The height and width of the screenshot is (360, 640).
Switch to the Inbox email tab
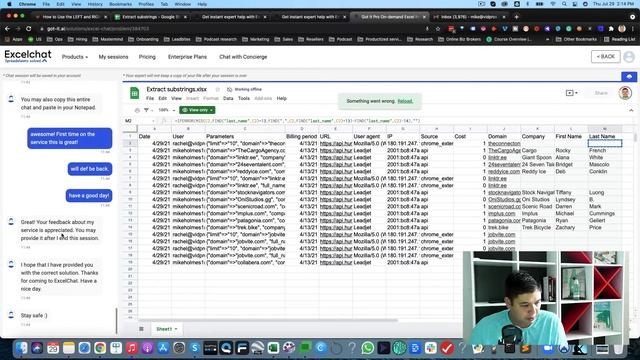point(469,17)
